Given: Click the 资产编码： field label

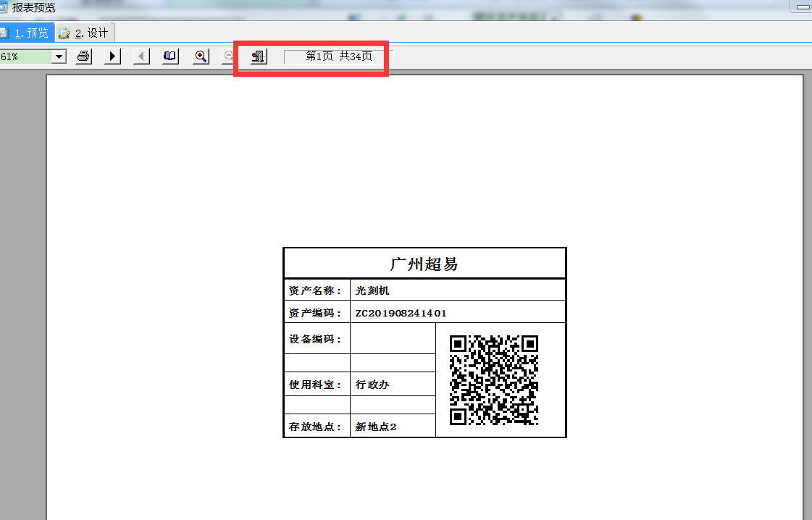Looking at the screenshot, I should (x=315, y=313).
